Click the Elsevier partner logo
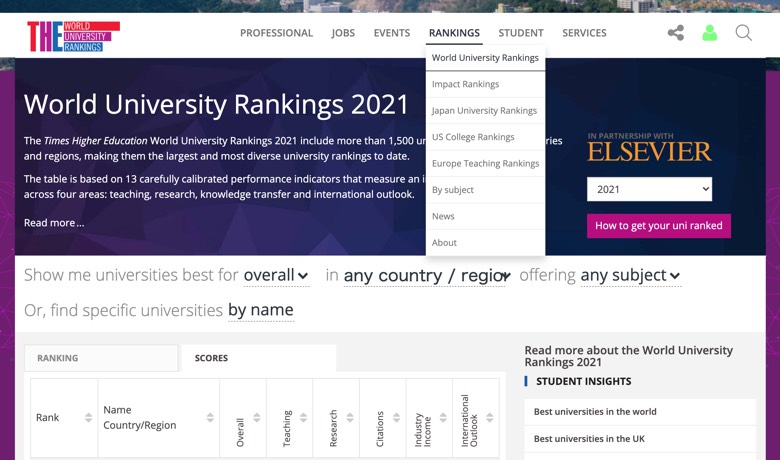This screenshot has width=780, height=460. click(x=649, y=151)
